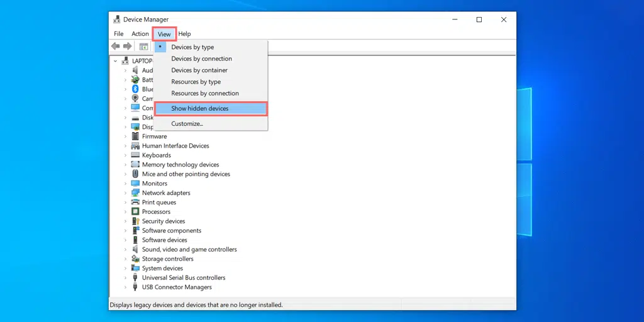The image size is (644, 322).
Task: Click the show/hide console tree toolbar icon
Action: 143,47
